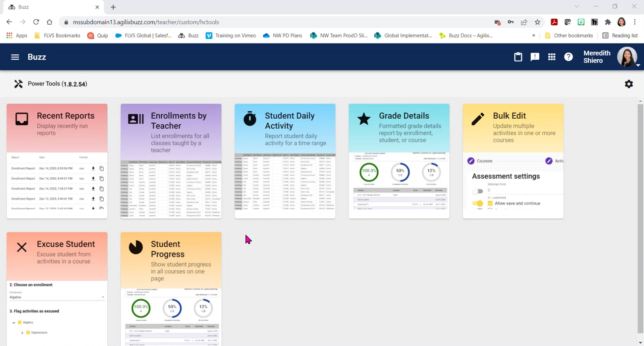This screenshot has height=346, width=644.
Task: Expand the Expressions tree node
Action: point(22,333)
